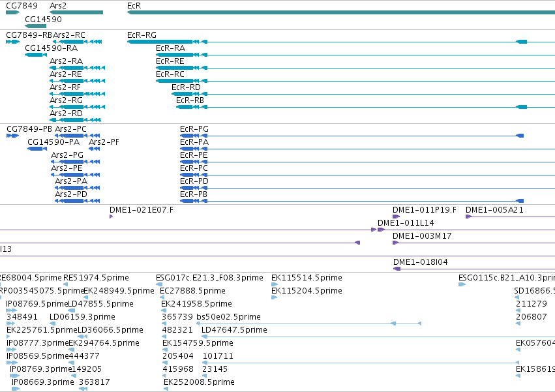The width and height of the screenshot is (555, 392).
Task: Select EST label LD47855.5prime
Action: coord(100,305)
